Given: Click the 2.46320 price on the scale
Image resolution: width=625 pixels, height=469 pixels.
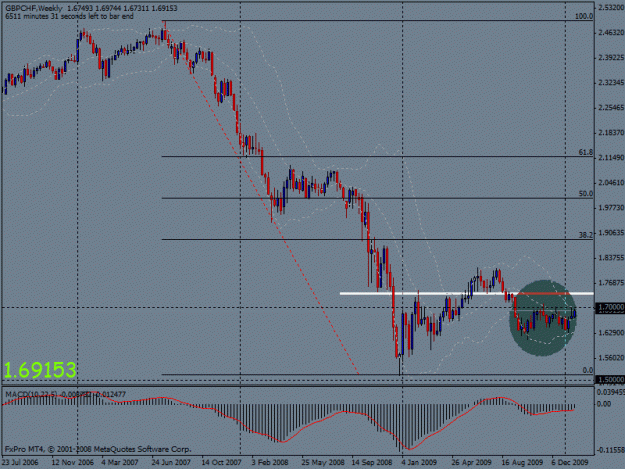Looking at the screenshot, I should [611, 33].
